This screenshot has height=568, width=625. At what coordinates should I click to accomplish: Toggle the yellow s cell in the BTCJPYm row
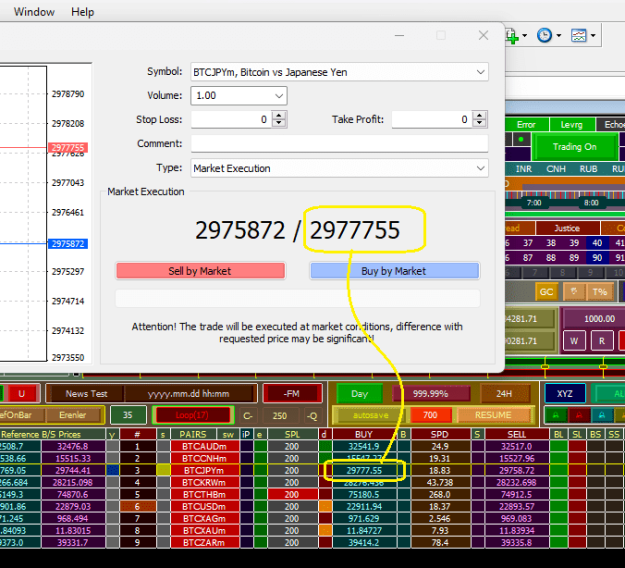[163, 470]
